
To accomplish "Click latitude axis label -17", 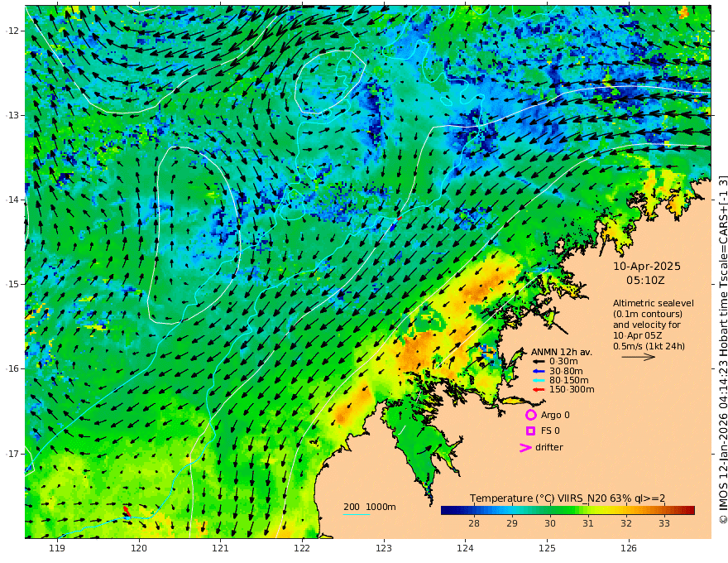I will (x=12, y=454).
